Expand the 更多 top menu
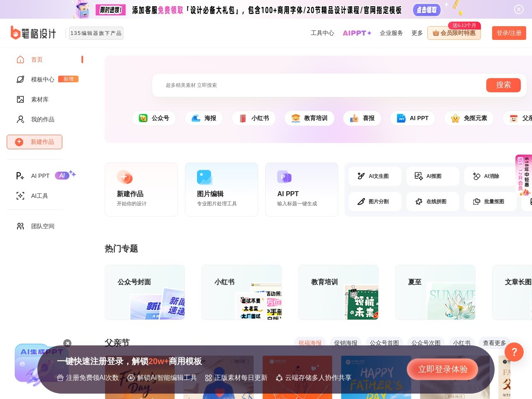 point(417,33)
